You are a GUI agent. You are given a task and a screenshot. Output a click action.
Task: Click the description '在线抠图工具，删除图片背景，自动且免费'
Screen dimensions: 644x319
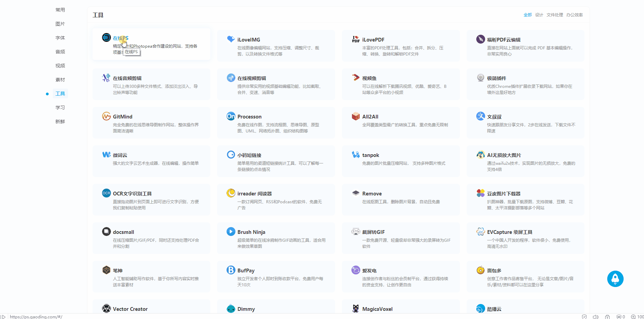pos(401,202)
